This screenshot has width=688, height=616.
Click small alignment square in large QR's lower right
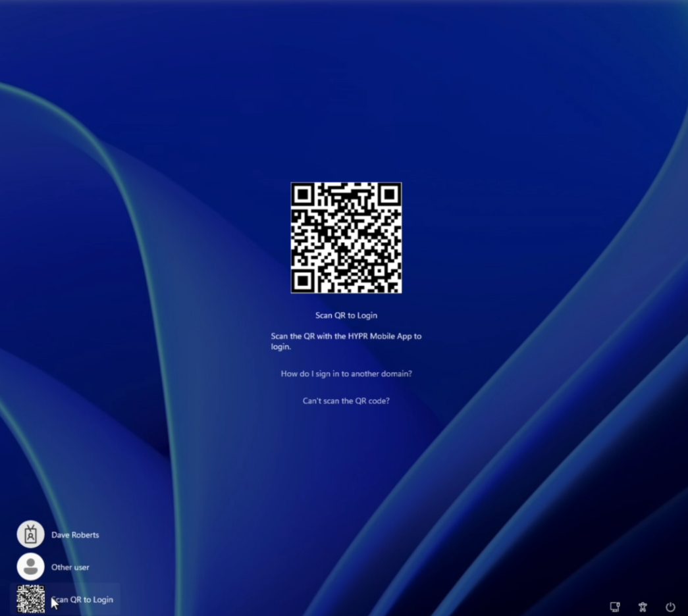(379, 270)
